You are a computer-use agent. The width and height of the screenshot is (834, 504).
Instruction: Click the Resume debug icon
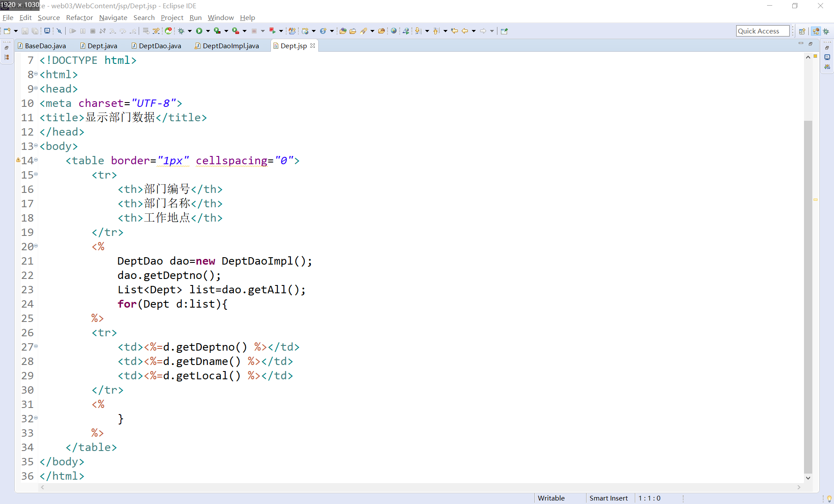pyautogui.click(x=73, y=31)
